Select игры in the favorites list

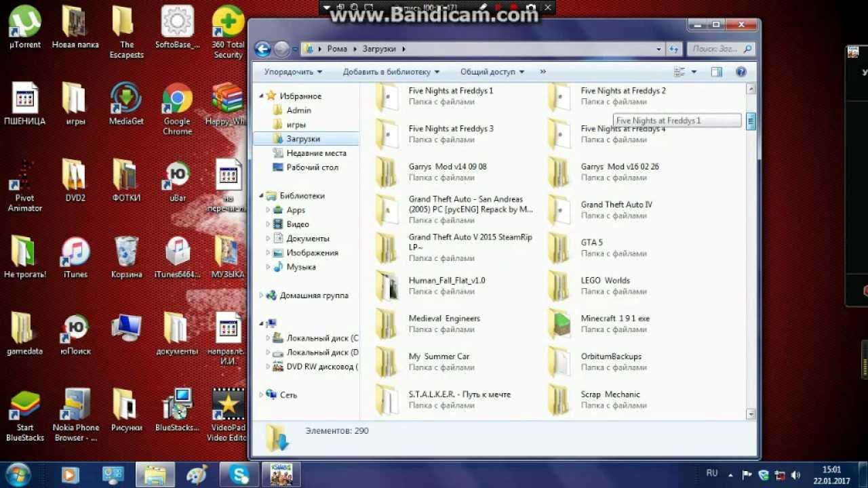[296, 125]
